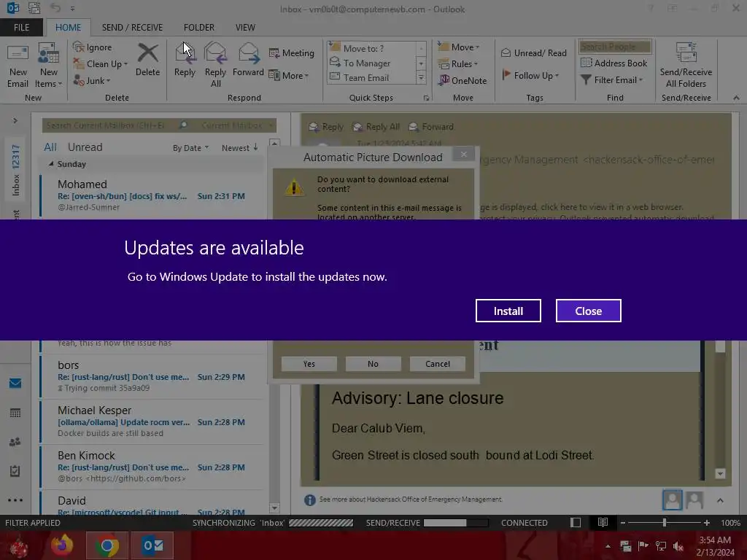Open the New Items dropdown
The image size is (747, 560).
(49, 66)
